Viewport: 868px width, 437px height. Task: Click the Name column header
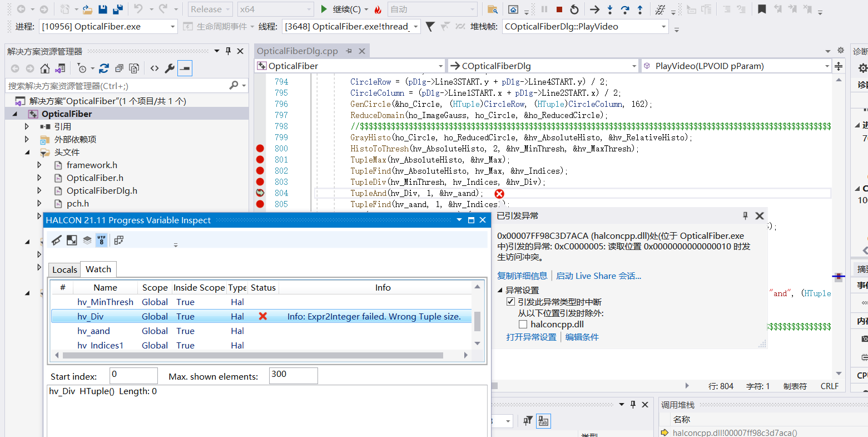pos(105,287)
